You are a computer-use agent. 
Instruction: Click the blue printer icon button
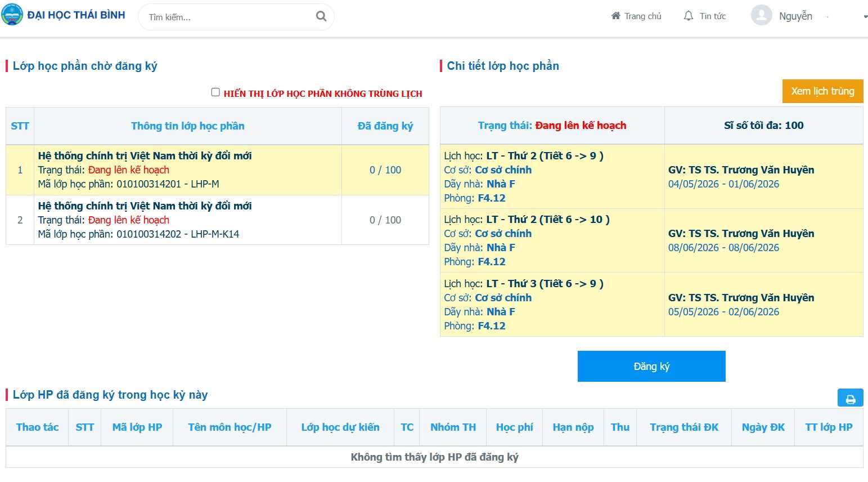pyautogui.click(x=850, y=399)
